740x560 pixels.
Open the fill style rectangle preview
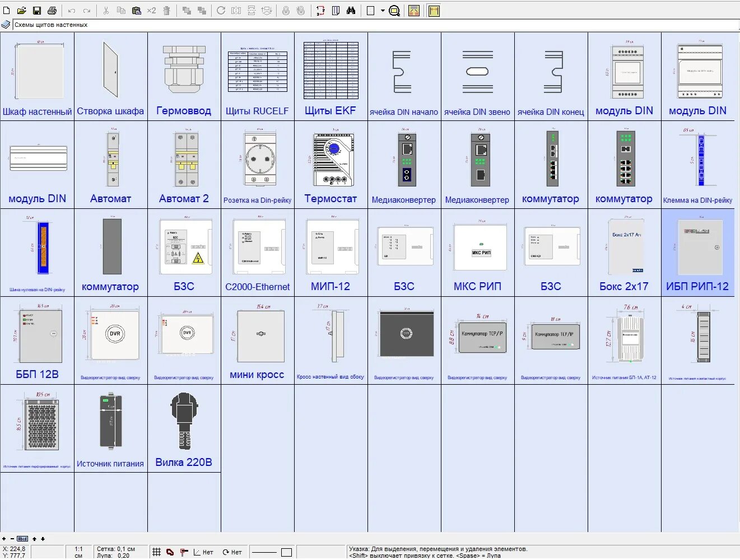[x=286, y=552]
